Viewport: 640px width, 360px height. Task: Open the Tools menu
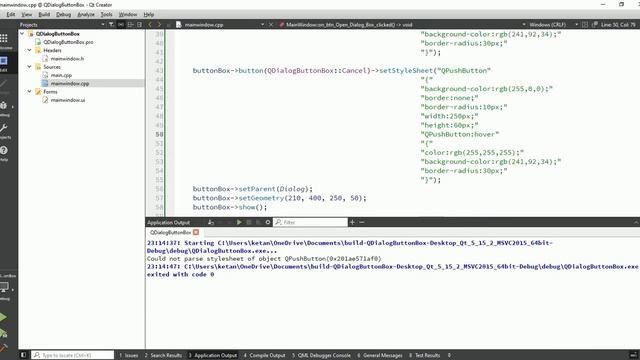[107, 14]
